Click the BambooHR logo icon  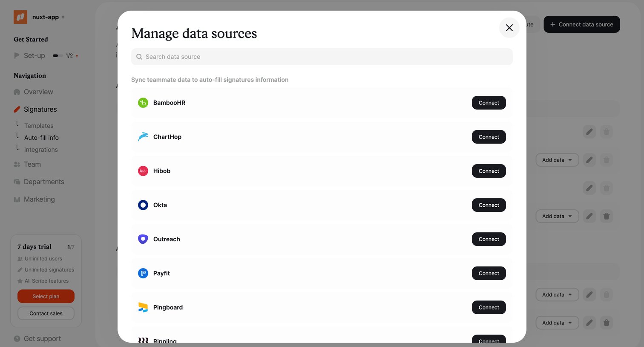tap(143, 103)
